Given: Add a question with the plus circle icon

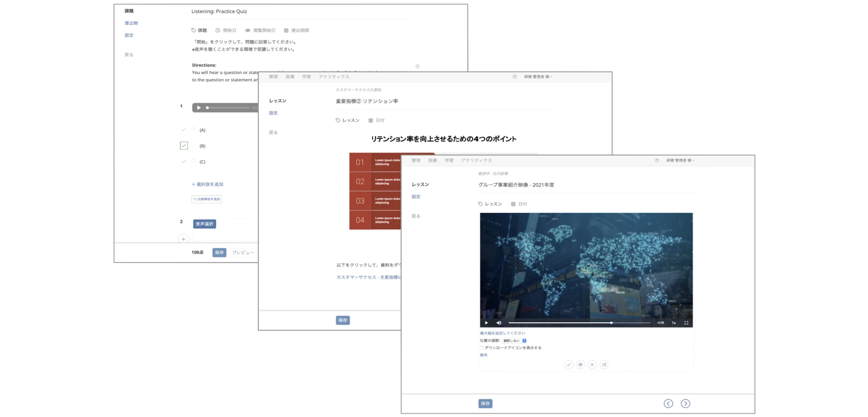Looking at the screenshot, I should point(183,239).
